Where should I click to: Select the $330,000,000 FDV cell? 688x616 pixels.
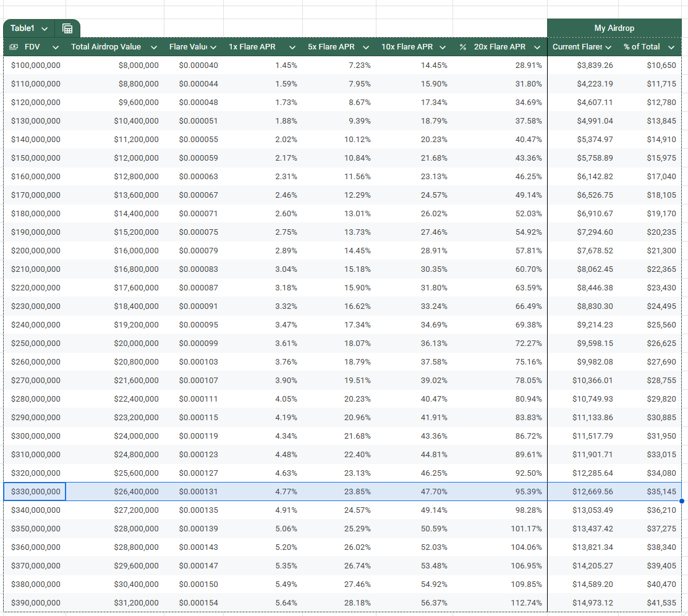tap(34, 491)
